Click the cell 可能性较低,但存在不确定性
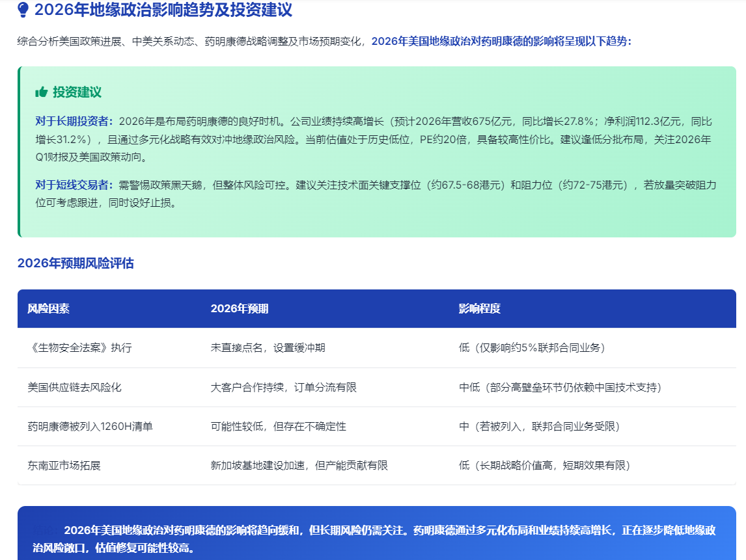 279,427
